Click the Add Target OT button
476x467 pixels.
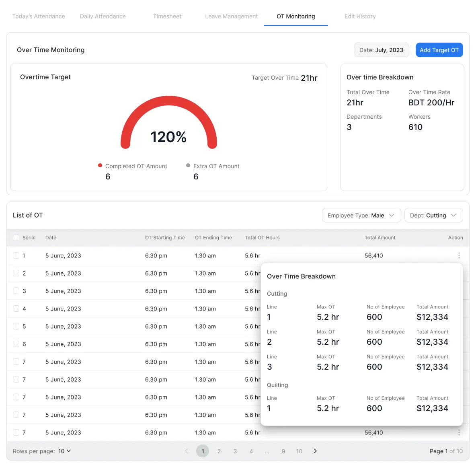pyautogui.click(x=439, y=50)
